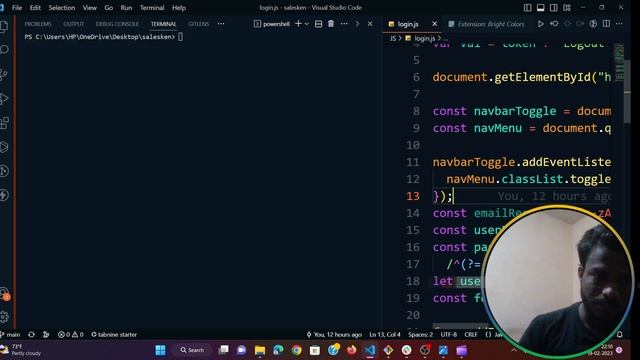640x360 pixels.
Task: Click 'You, 12 hours ago' blame status
Action: point(334,334)
